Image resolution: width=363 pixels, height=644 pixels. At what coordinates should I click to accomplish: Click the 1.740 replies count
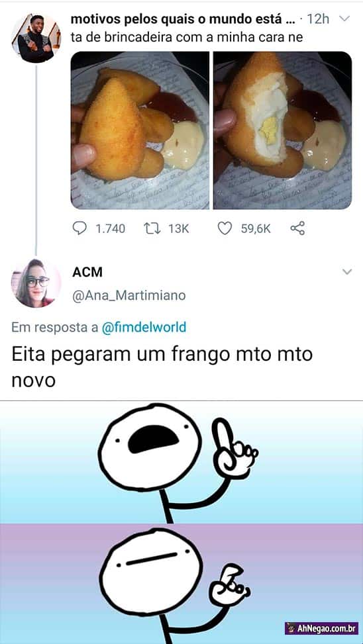(x=110, y=229)
